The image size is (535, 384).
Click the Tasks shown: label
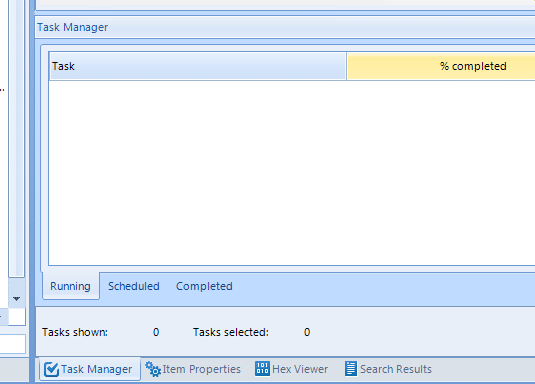75,332
